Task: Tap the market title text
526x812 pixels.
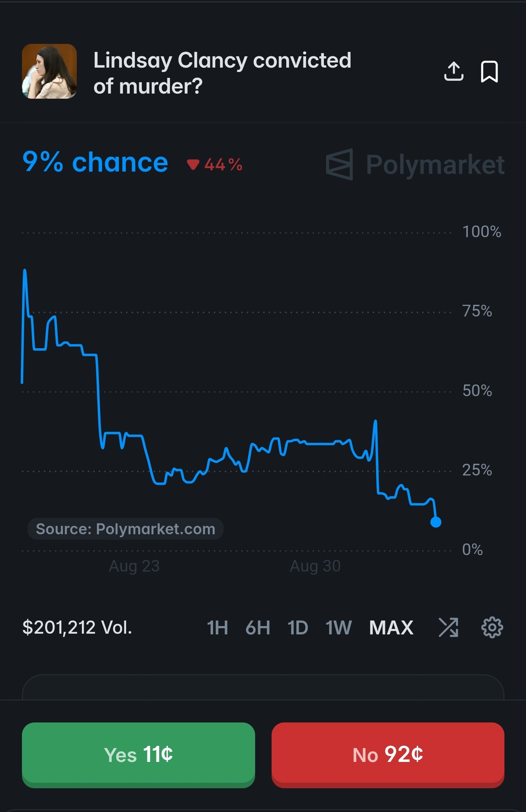Action: [x=222, y=73]
